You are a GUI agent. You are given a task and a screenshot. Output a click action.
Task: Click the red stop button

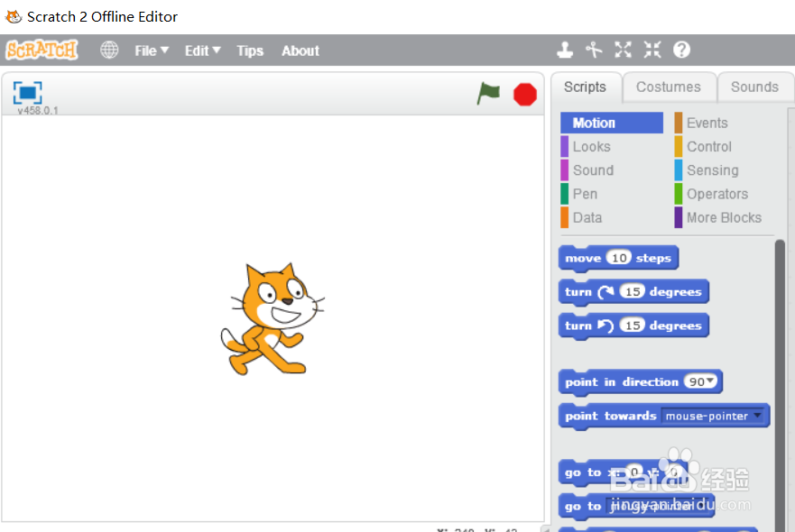(525, 95)
